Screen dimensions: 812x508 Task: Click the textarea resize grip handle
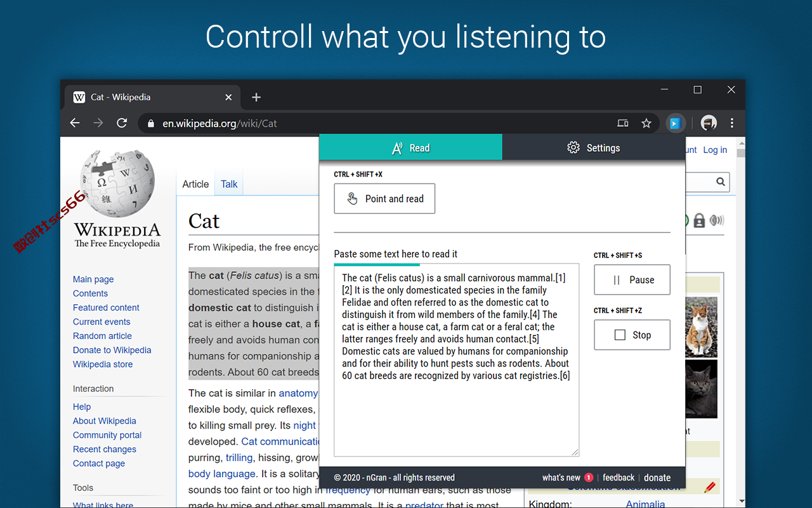point(575,452)
